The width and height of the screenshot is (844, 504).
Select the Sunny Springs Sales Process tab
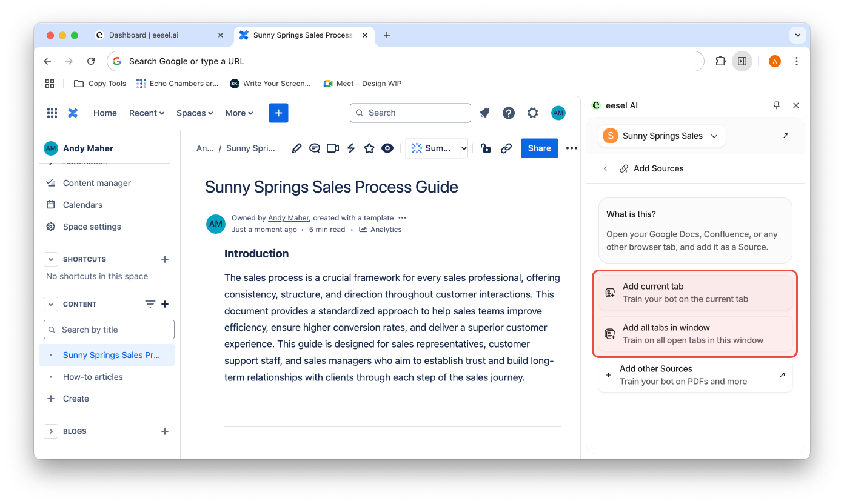pyautogui.click(x=303, y=35)
